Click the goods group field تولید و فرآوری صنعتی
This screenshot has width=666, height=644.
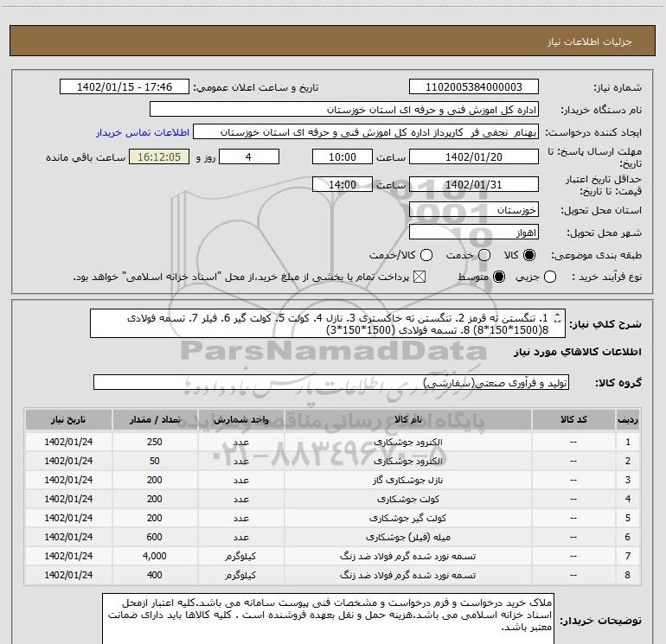(331, 382)
